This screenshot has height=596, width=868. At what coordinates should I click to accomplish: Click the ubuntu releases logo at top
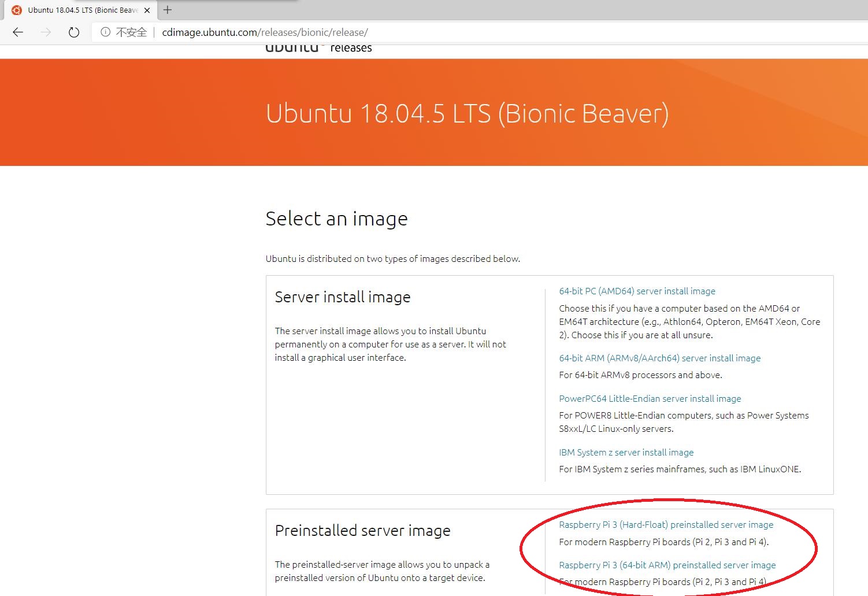click(x=318, y=48)
